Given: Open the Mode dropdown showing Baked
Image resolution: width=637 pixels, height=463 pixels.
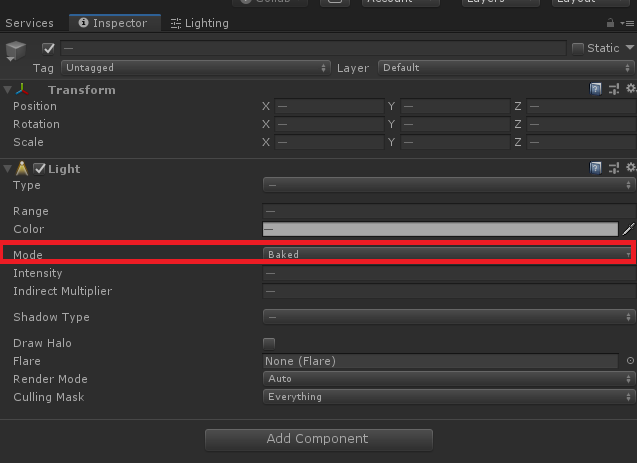Looking at the screenshot, I should pyautogui.click(x=447, y=254).
